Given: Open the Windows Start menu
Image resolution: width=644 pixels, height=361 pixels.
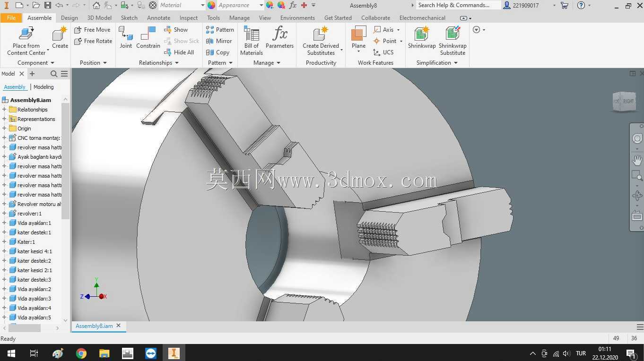Looking at the screenshot, I should 11,353.
